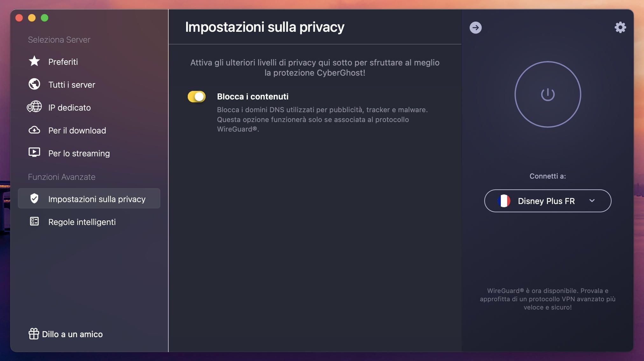Expand the Disney Plus FR server dropdown
Image resolution: width=644 pixels, height=361 pixels.
[592, 201]
